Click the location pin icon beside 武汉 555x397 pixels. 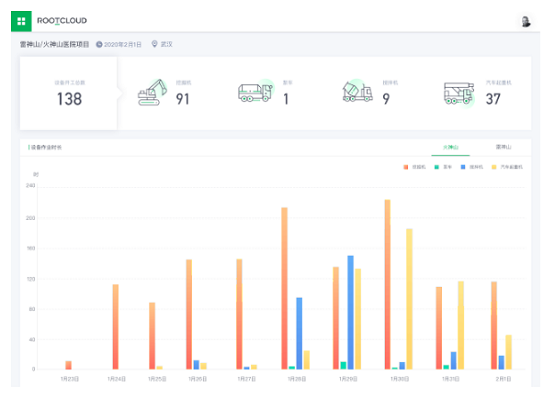pos(154,44)
